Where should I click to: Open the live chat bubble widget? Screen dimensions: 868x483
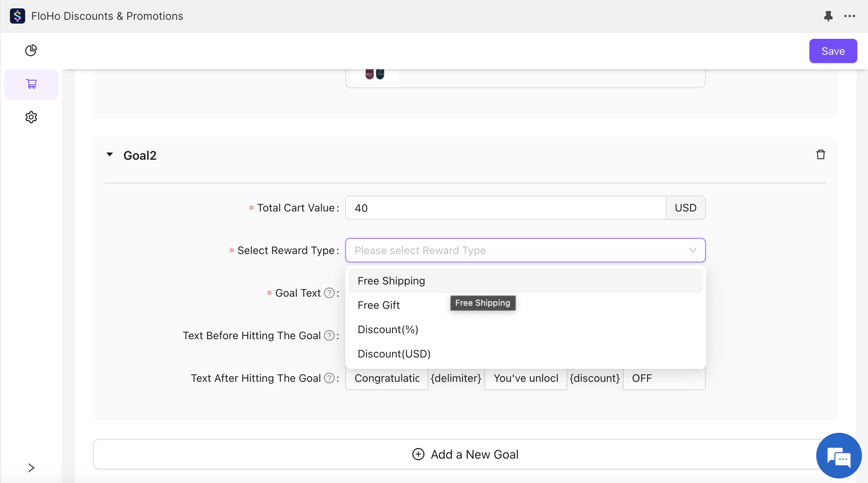pyautogui.click(x=839, y=455)
